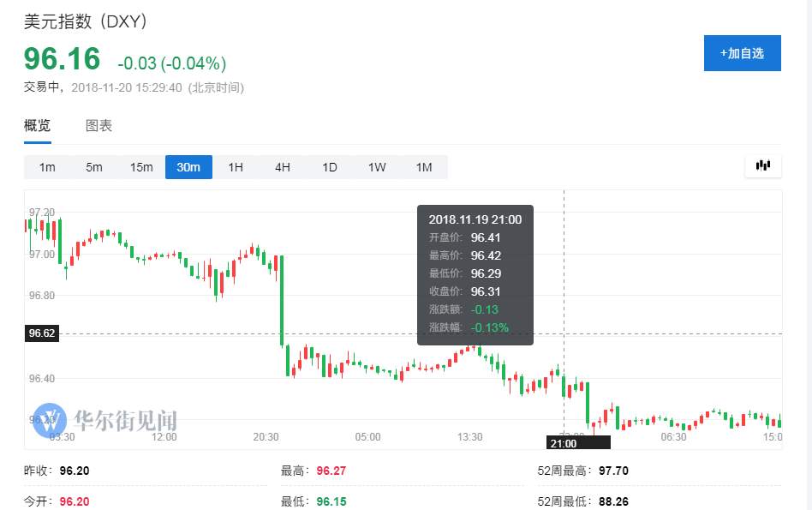Viewport: 812px width, 510px height.
Task: Click the 21:00 time cursor label
Action: (578, 443)
